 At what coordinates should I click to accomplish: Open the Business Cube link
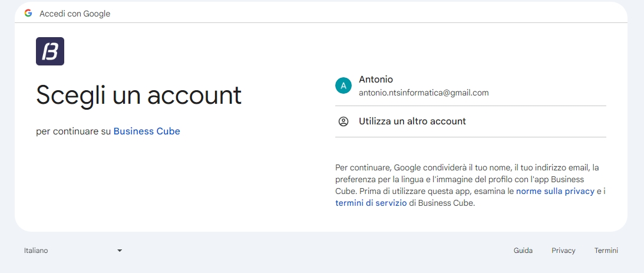coord(147,131)
